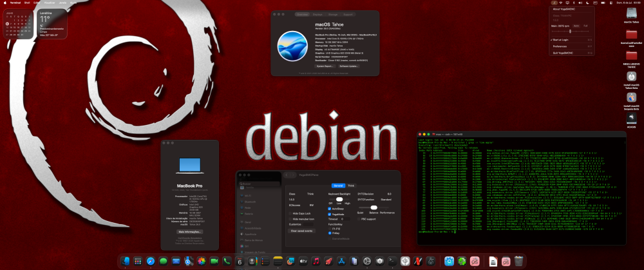Select Storage tab in About window
Screen dimensions: 644x270
coord(333,14)
